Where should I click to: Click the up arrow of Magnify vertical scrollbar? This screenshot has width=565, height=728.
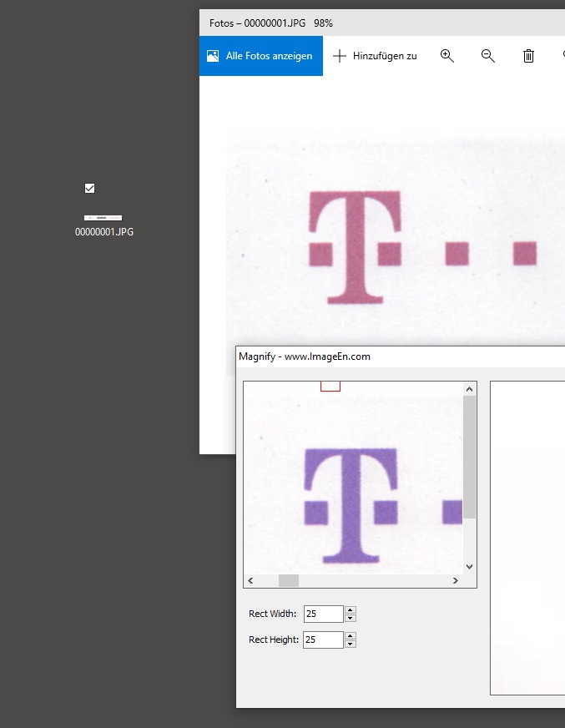coord(469,389)
